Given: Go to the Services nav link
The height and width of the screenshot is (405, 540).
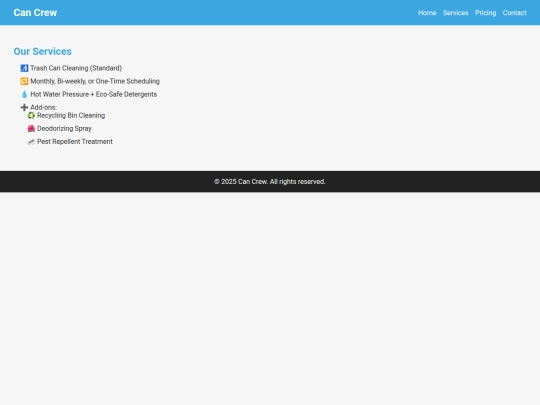Looking at the screenshot, I should click(456, 13).
